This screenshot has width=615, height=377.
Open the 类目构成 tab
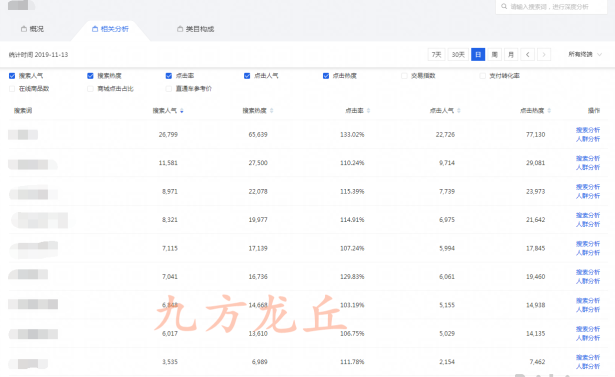(195, 29)
